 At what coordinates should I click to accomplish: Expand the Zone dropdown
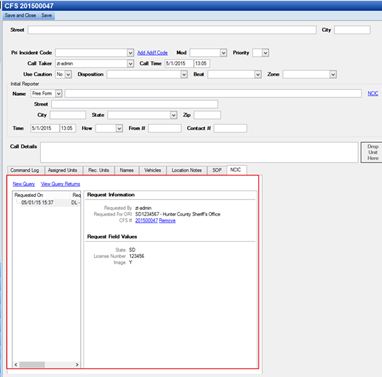tap(333, 74)
